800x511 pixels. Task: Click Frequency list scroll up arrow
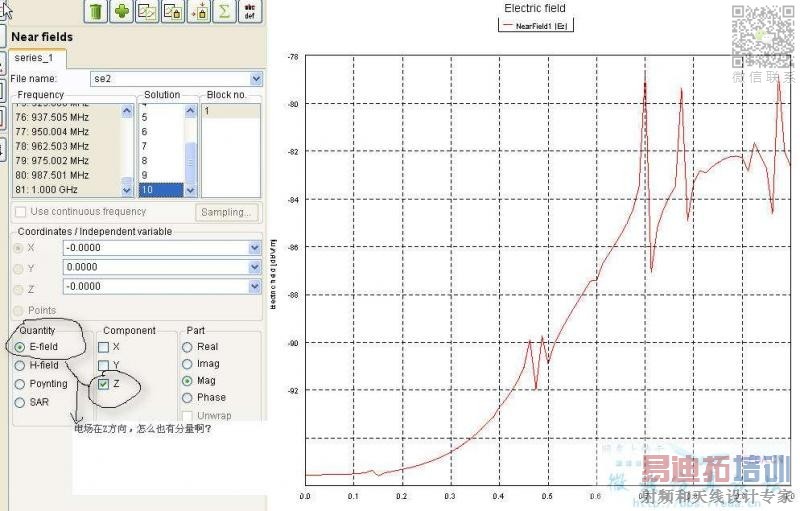(127, 111)
